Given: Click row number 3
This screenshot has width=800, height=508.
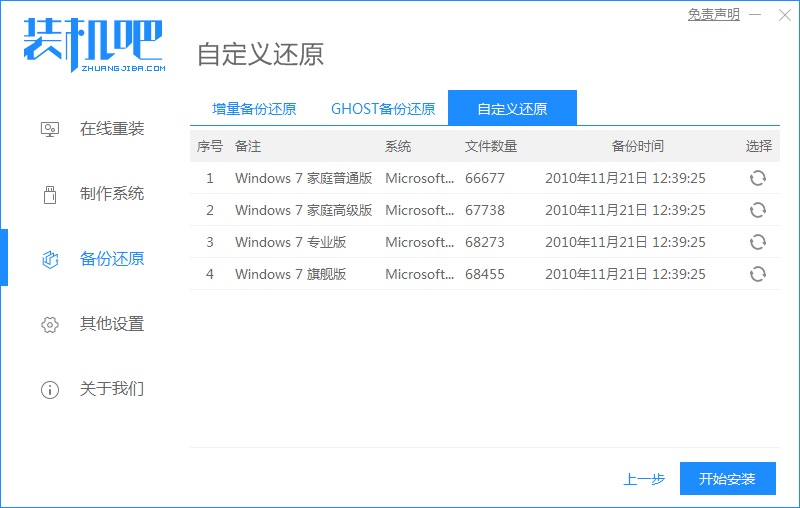Looking at the screenshot, I should [x=210, y=242].
